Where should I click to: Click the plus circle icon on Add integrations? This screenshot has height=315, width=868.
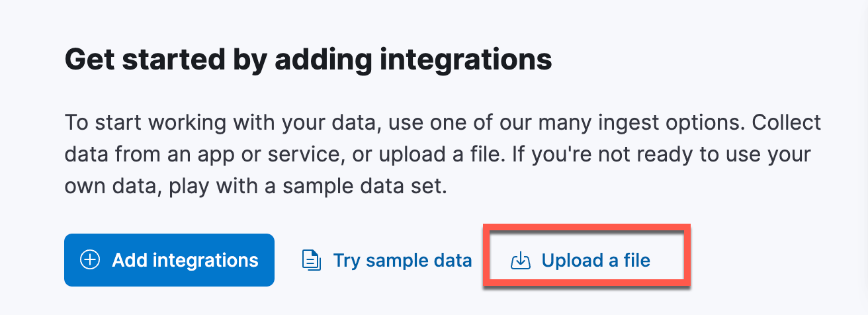(90, 260)
